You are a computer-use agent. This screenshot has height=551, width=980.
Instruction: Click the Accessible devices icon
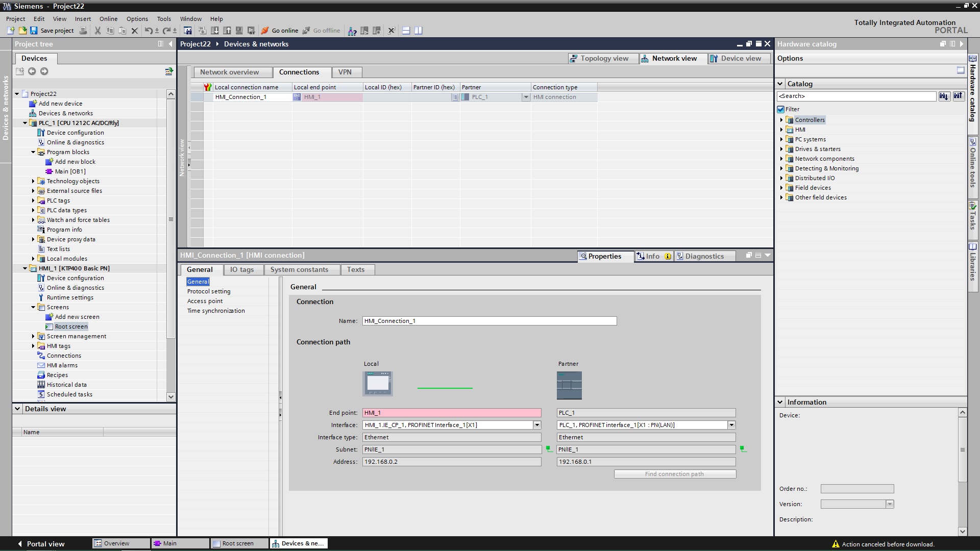point(352,31)
